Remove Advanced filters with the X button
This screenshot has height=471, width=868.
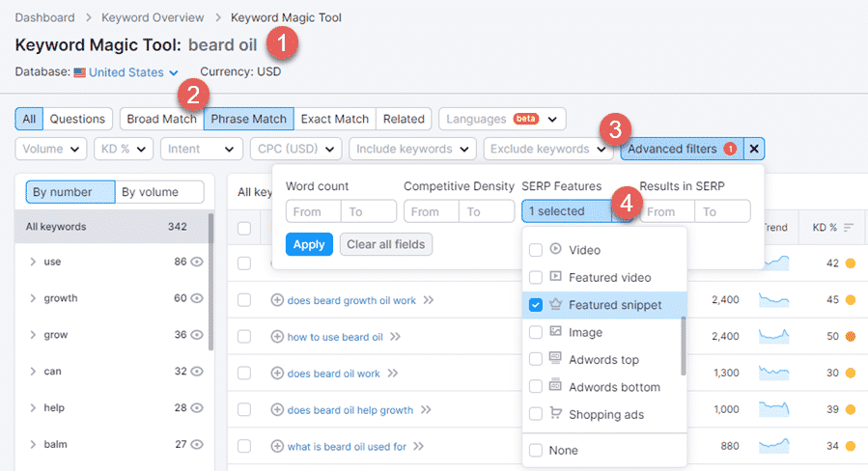point(755,149)
